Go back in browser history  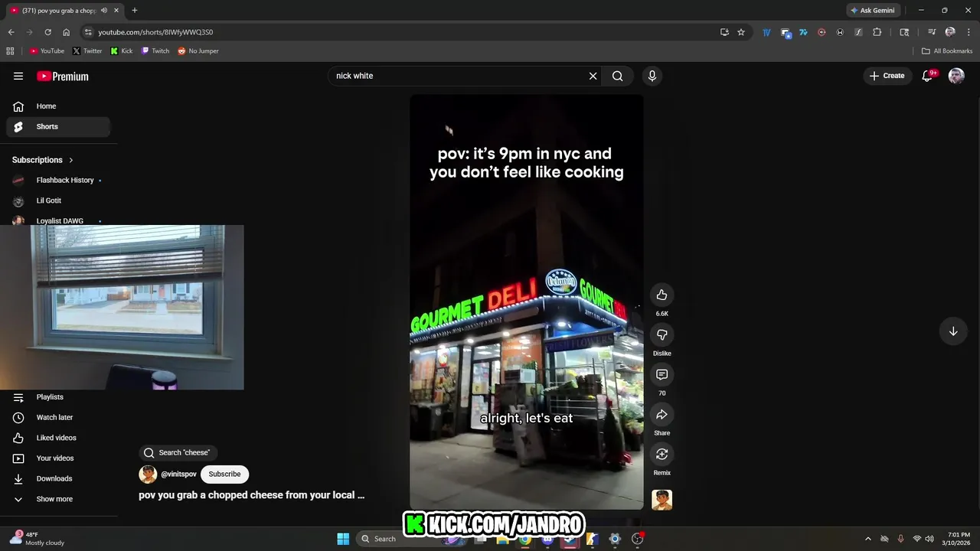click(11, 32)
